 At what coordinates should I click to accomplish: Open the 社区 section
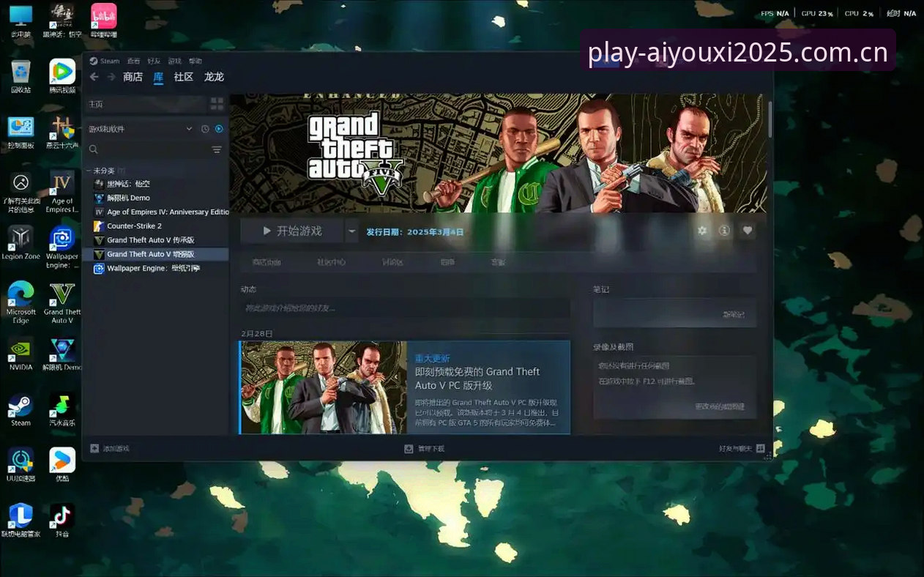coord(183,77)
